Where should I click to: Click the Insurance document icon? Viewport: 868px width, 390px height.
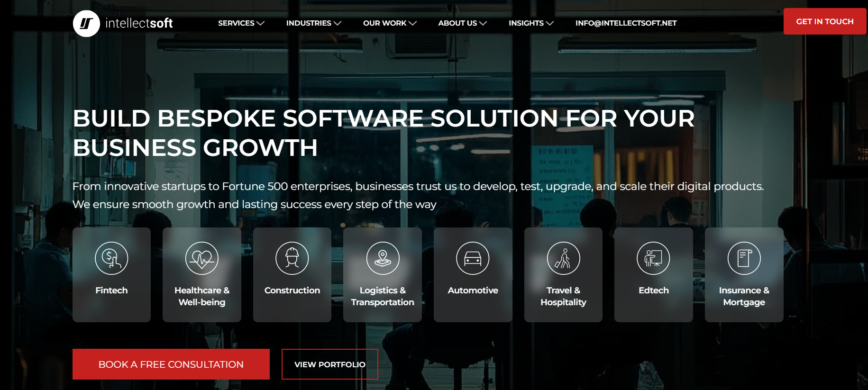tap(744, 258)
